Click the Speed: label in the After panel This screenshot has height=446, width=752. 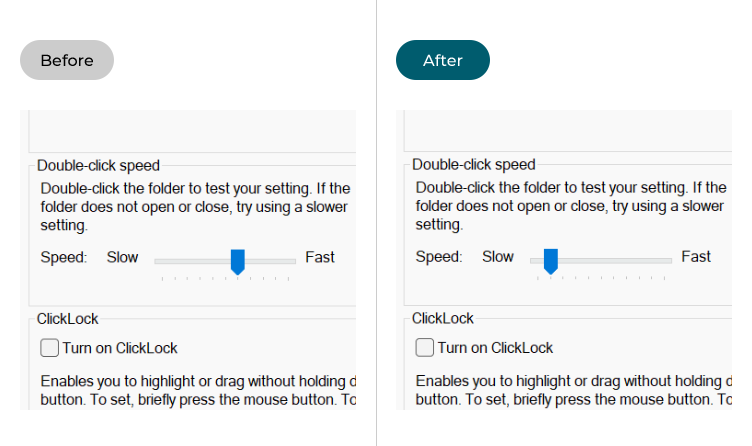[x=439, y=257]
